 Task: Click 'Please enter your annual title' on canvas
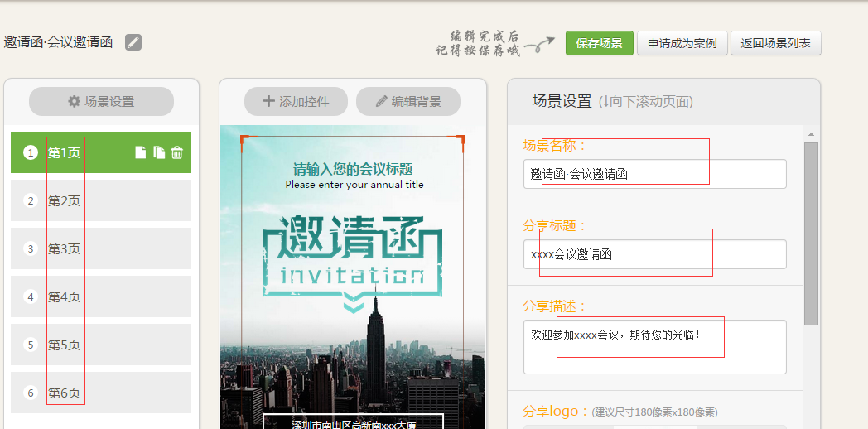click(x=354, y=185)
